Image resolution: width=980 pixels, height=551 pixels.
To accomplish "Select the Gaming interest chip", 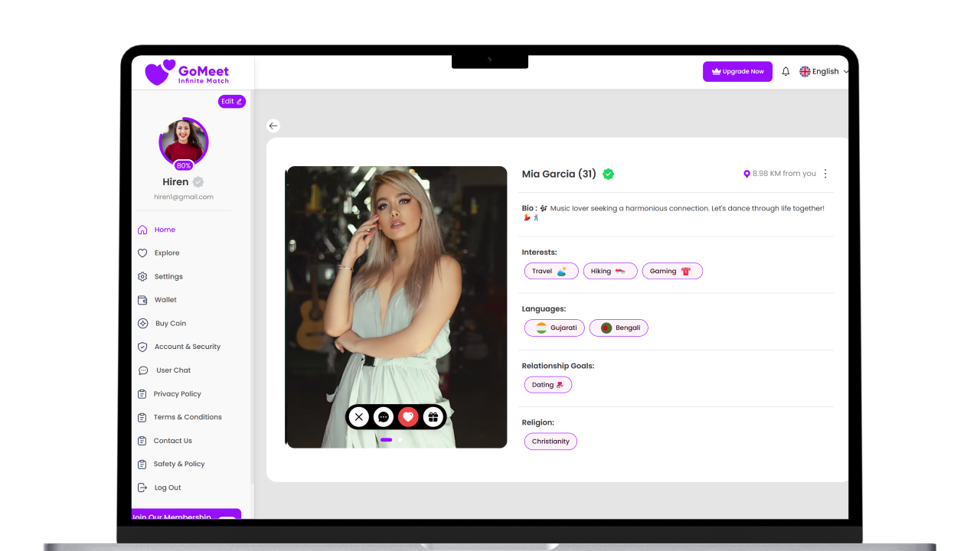I will [x=672, y=271].
